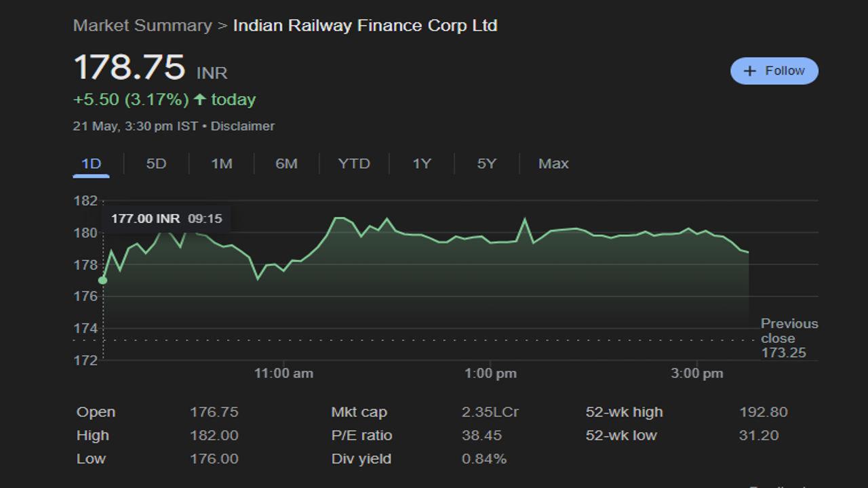The width and height of the screenshot is (868, 488).
Task: Click the Follow button
Action: tap(774, 70)
